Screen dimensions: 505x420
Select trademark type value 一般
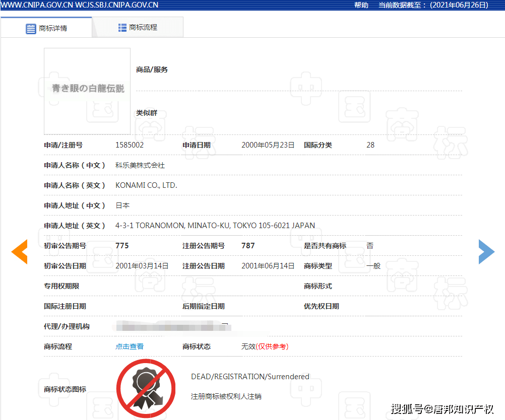tap(373, 266)
